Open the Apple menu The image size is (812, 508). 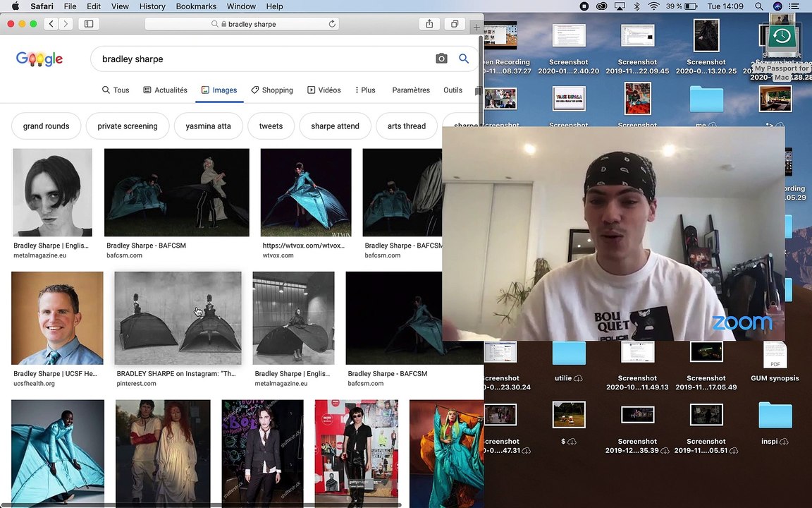[16, 6]
